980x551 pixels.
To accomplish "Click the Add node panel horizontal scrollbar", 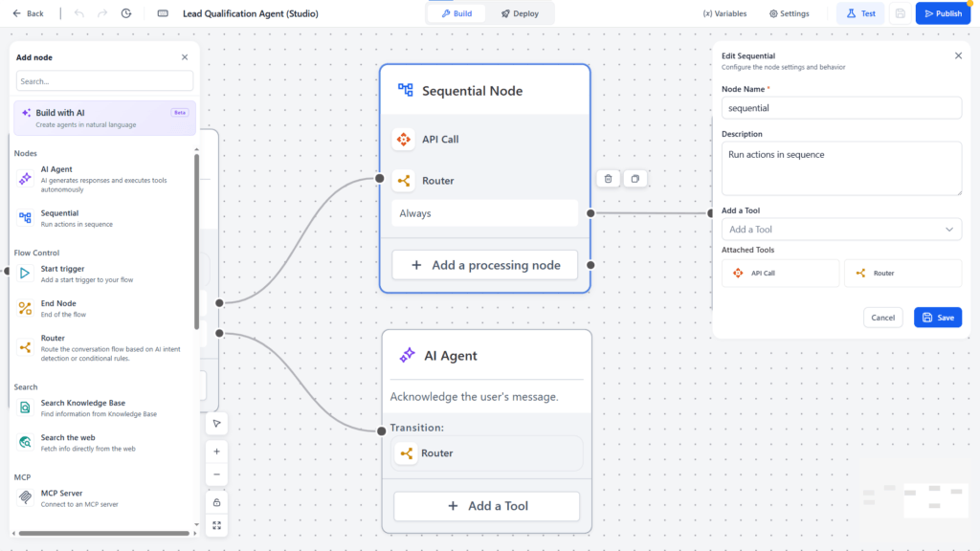I will 103,534.
